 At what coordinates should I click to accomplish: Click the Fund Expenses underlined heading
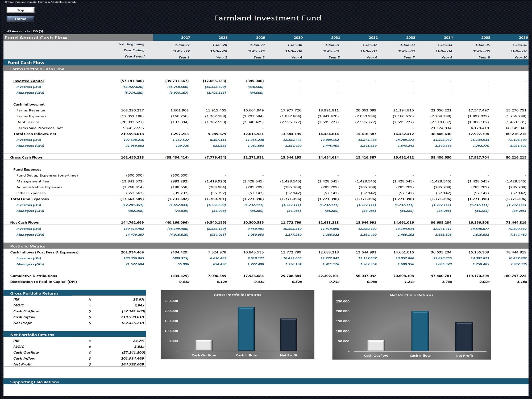point(27,169)
